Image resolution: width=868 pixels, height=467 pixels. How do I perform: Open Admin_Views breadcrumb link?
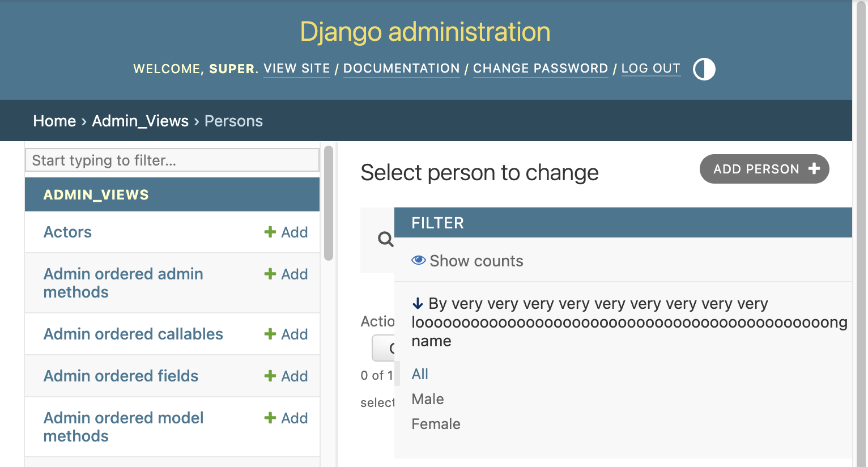[140, 121]
